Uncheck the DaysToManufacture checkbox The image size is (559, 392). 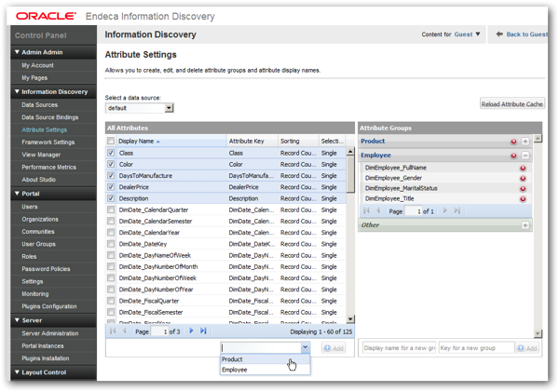click(x=111, y=176)
